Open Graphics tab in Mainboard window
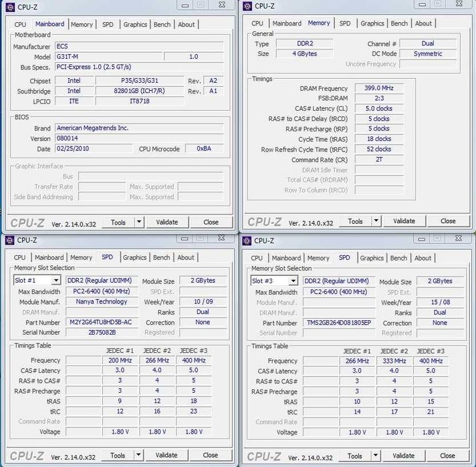 pyautogui.click(x=135, y=24)
